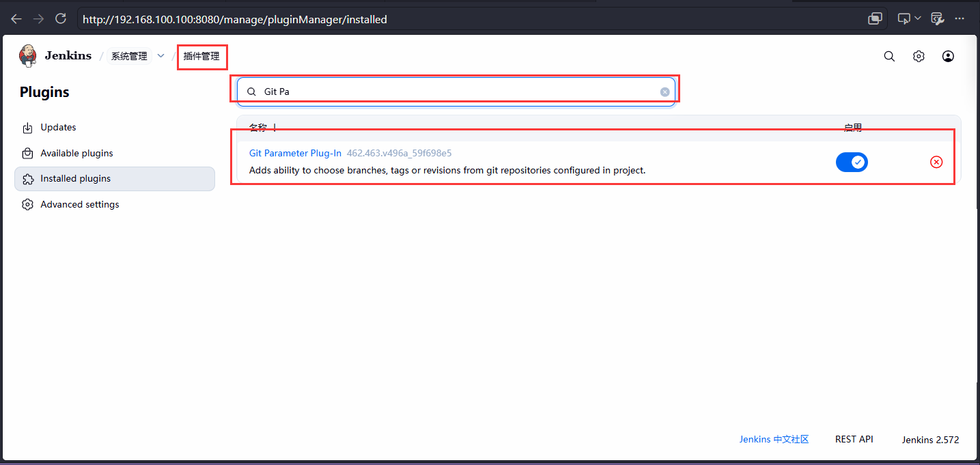980x465 pixels.
Task: Open the developer tools wrench icon
Action: click(x=938, y=19)
